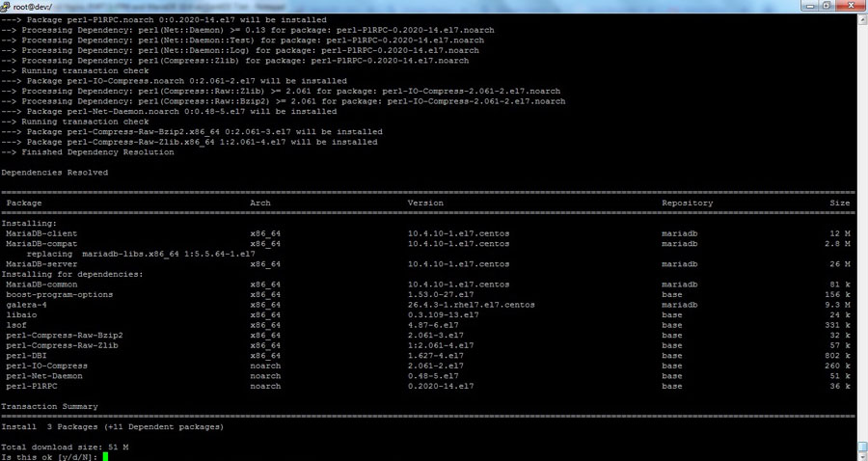Click the perl-PlRPC version 0.2020-14.el7
The height and width of the screenshot is (461, 868).
(441, 387)
